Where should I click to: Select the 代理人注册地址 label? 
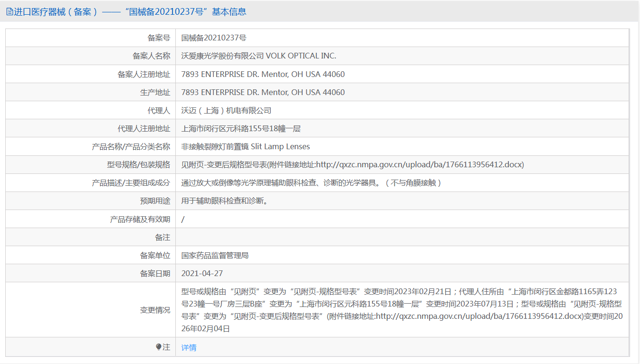(x=144, y=128)
